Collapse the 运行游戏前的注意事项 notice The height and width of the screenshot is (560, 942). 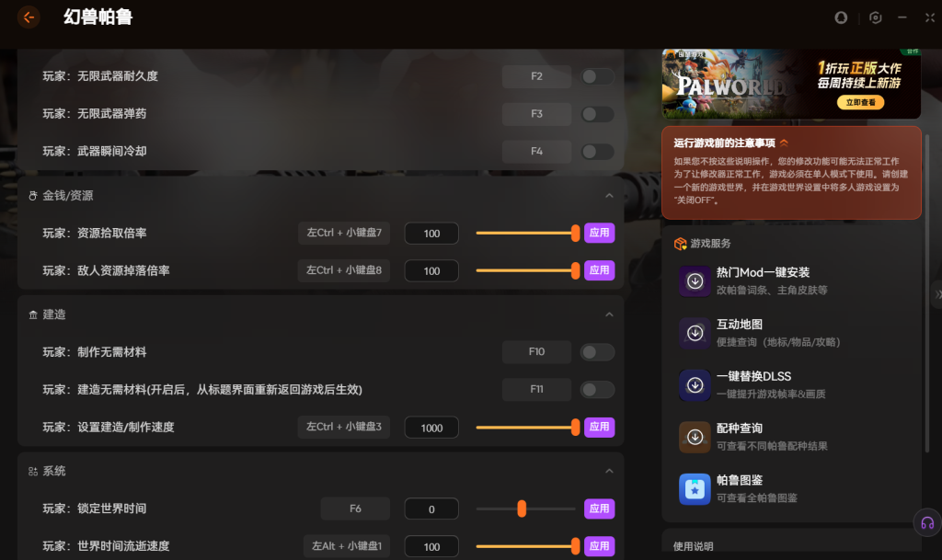(x=784, y=143)
